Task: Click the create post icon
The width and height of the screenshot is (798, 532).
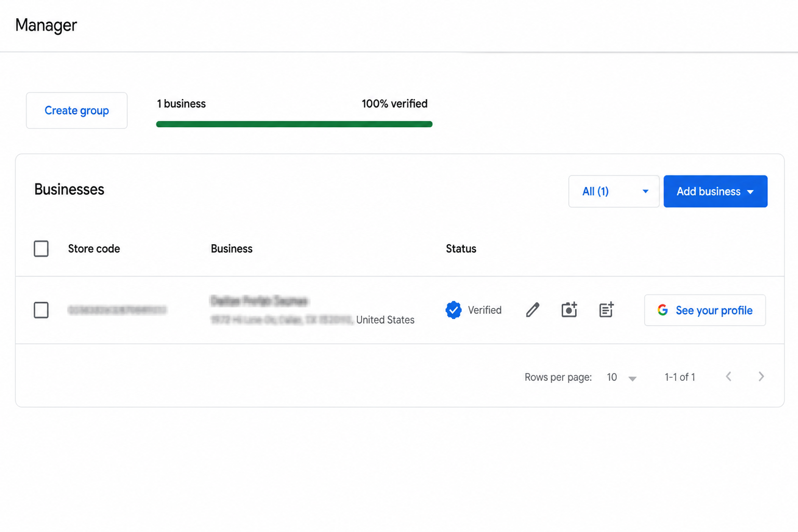Action: tap(606, 310)
